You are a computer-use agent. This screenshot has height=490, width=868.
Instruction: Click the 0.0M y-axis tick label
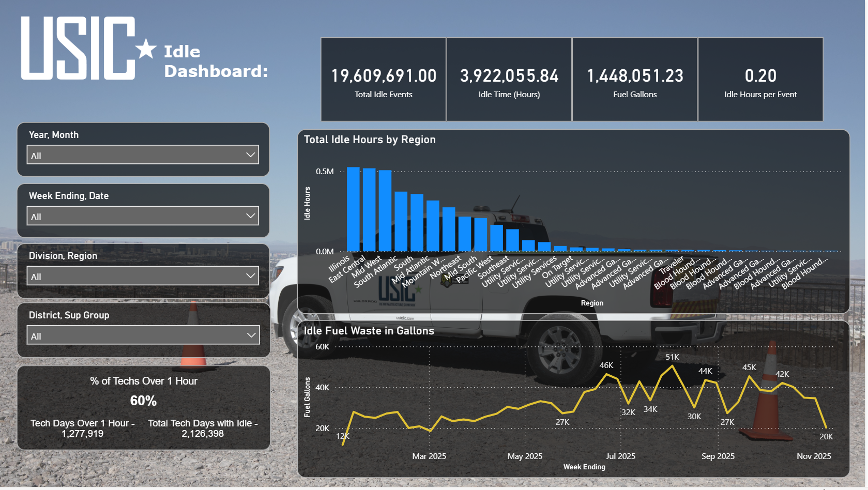[x=325, y=252]
